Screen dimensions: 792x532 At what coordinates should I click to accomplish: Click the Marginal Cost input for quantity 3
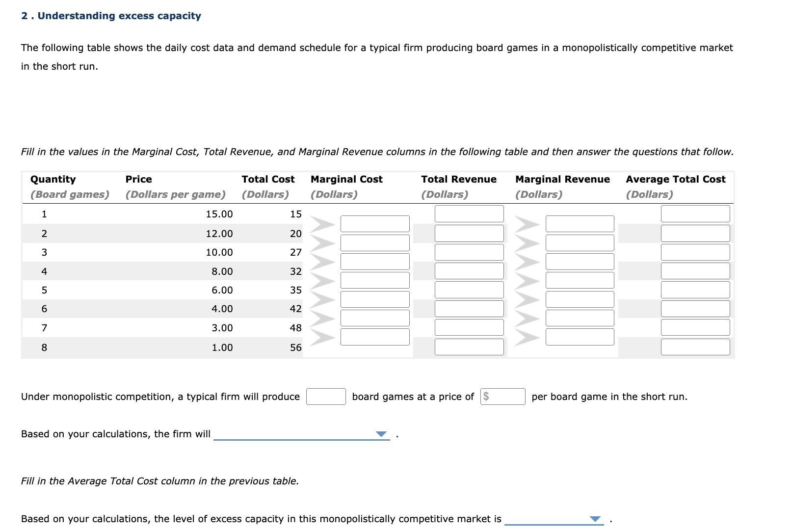click(374, 242)
